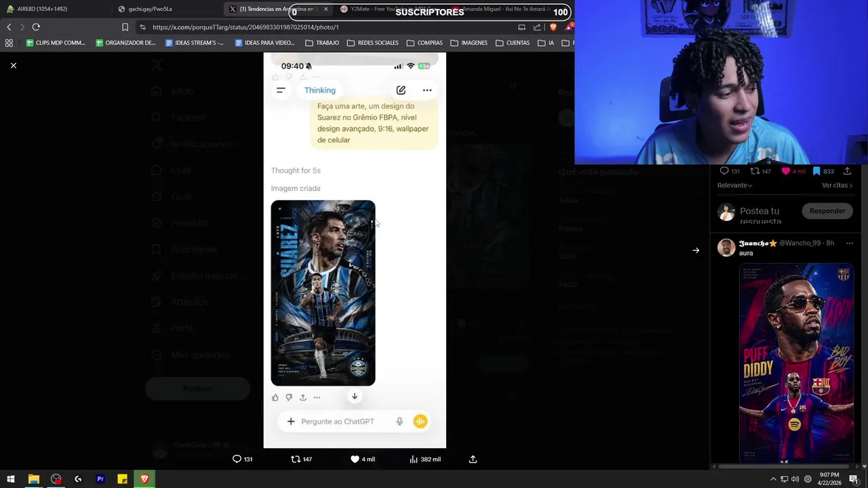Image resolution: width=868 pixels, height=488 pixels.
Task: Open the CLIPS MDP COMM... bookmark
Action: 56,43
